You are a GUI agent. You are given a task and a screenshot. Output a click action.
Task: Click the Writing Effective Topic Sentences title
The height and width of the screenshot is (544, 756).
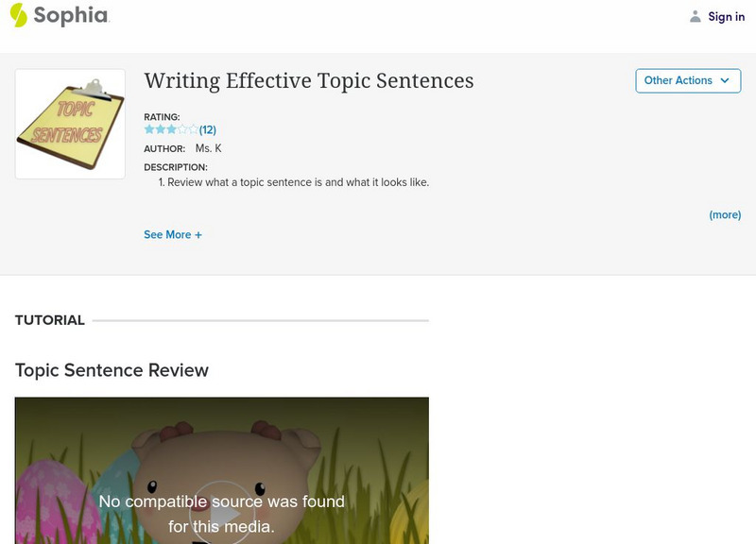point(308,80)
